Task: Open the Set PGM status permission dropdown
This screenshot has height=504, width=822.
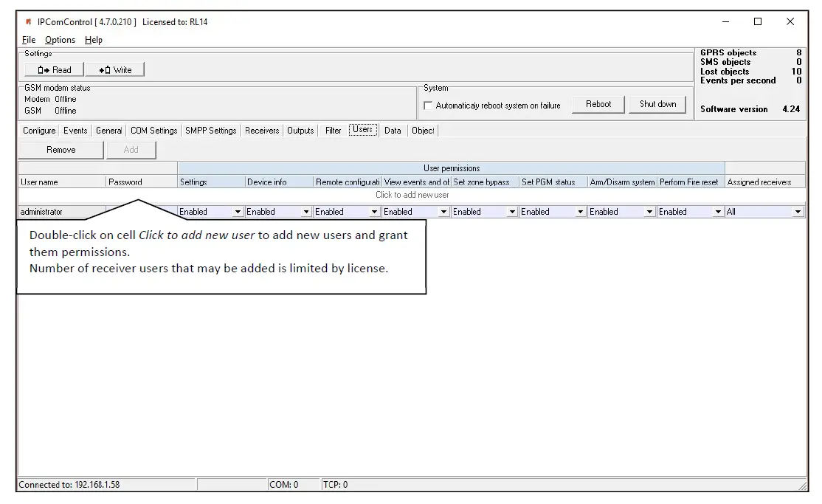Action: 580,212
